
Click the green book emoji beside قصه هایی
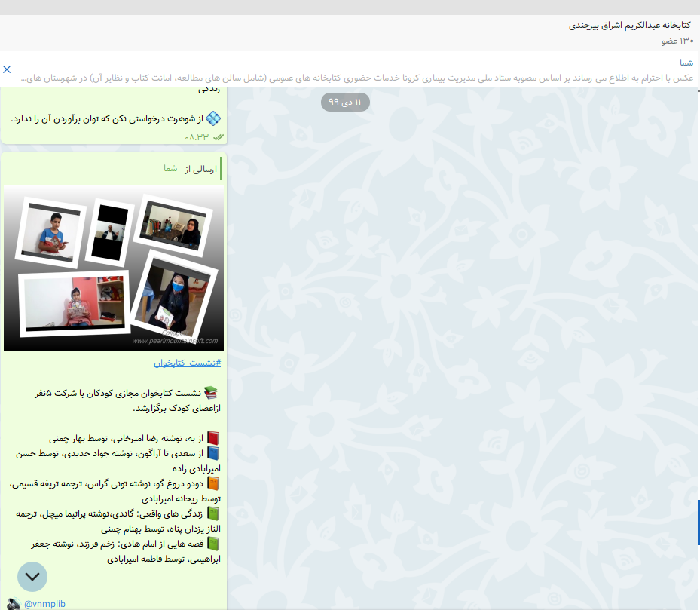(x=213, y=544)
